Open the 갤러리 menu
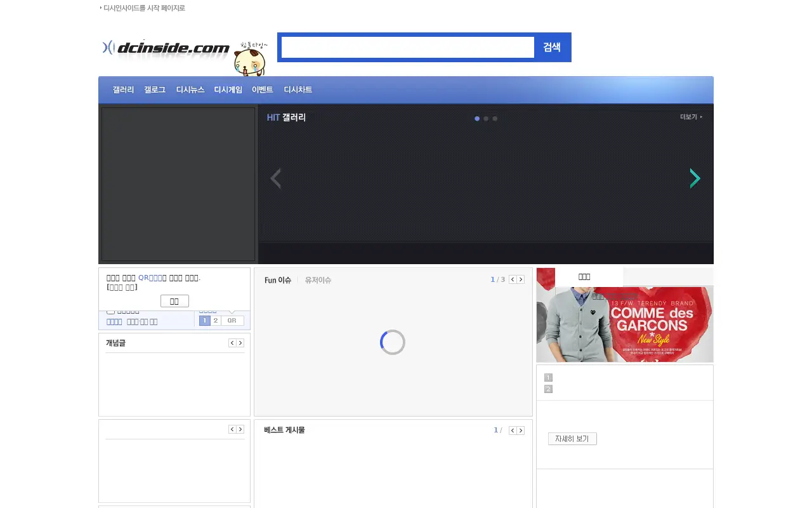 [123, 90]
